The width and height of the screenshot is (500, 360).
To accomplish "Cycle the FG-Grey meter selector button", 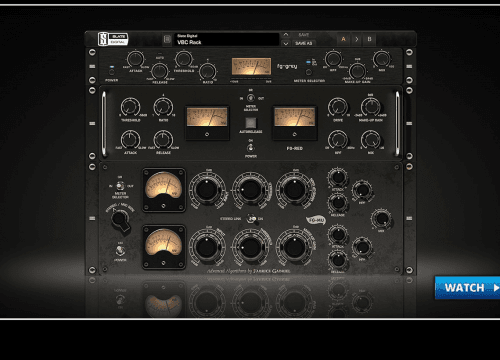I will (309, 72).
